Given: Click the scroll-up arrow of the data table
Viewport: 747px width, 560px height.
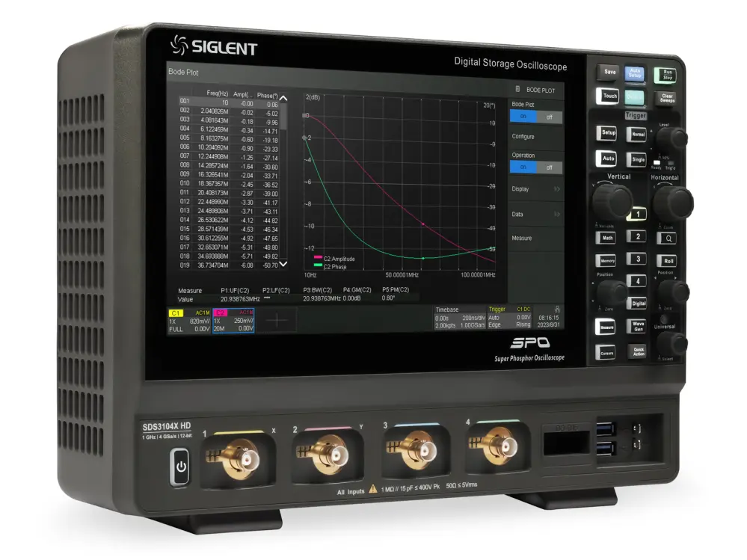Looking at the screenshot, I should coord(283,98).
